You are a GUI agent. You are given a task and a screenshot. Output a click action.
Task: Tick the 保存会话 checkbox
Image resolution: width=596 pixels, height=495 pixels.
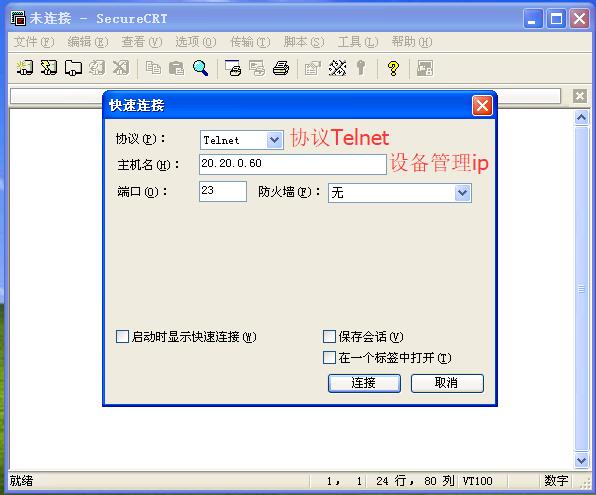(x=329, y=336)
